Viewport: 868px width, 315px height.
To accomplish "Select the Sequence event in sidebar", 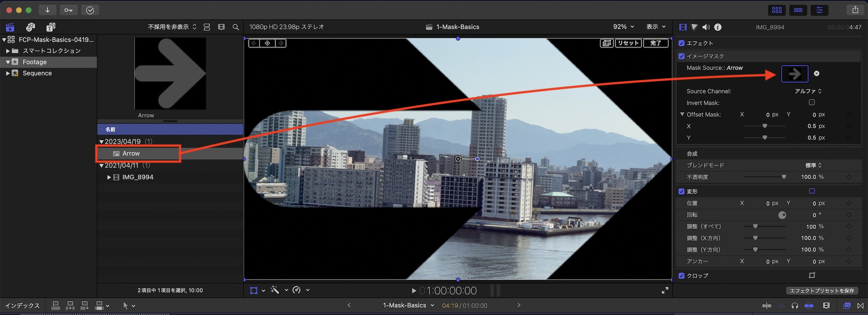I will click(37, 73).
